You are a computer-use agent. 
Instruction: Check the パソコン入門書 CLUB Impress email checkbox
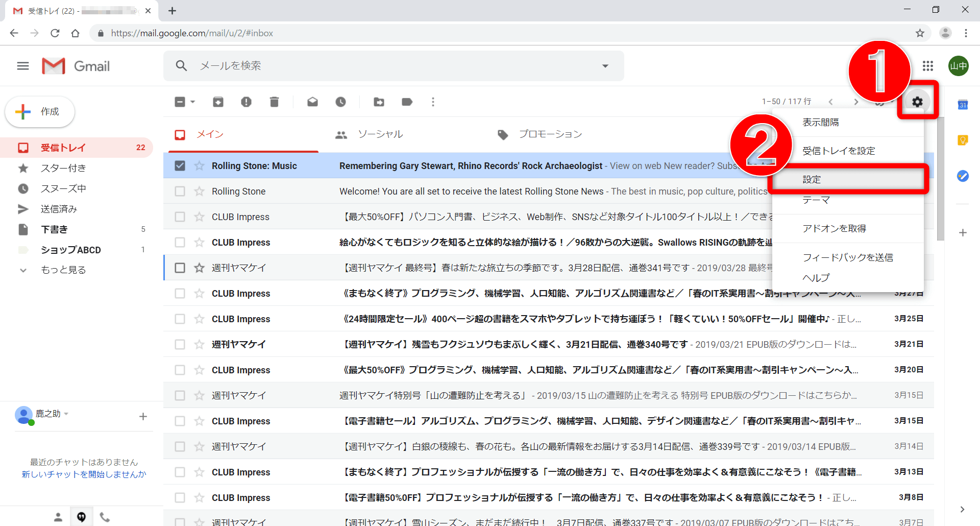[x=180, y=217]
